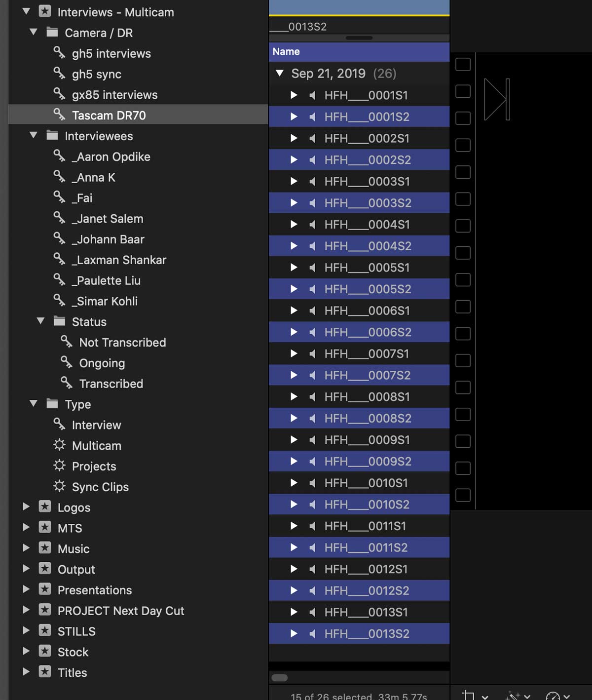The height and width of the screenshot is (700, 592).
Task: Select the Not Transcribed collection
Action: pyautogui.click(x=122, y=343)
